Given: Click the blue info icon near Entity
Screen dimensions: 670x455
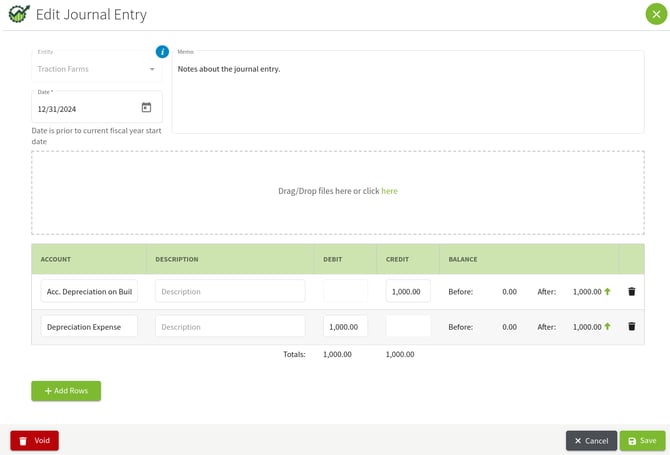Looking at the screenshot, I should pyautogui.click(x=162, y=52).
